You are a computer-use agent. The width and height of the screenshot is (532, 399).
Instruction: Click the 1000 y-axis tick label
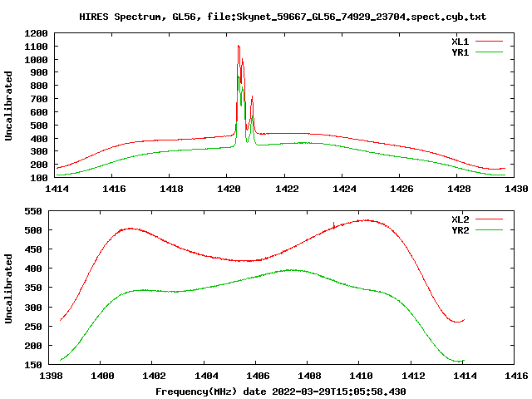[36, 60]
